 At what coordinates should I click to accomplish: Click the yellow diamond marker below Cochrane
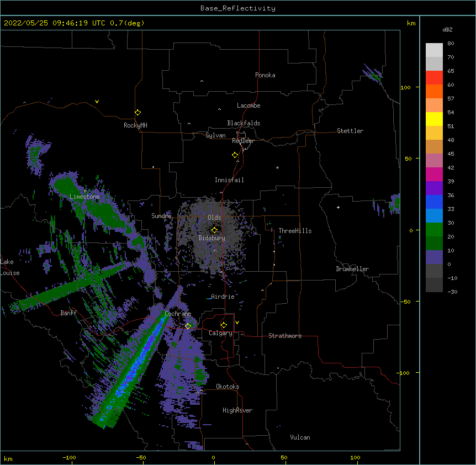point(188,326)
